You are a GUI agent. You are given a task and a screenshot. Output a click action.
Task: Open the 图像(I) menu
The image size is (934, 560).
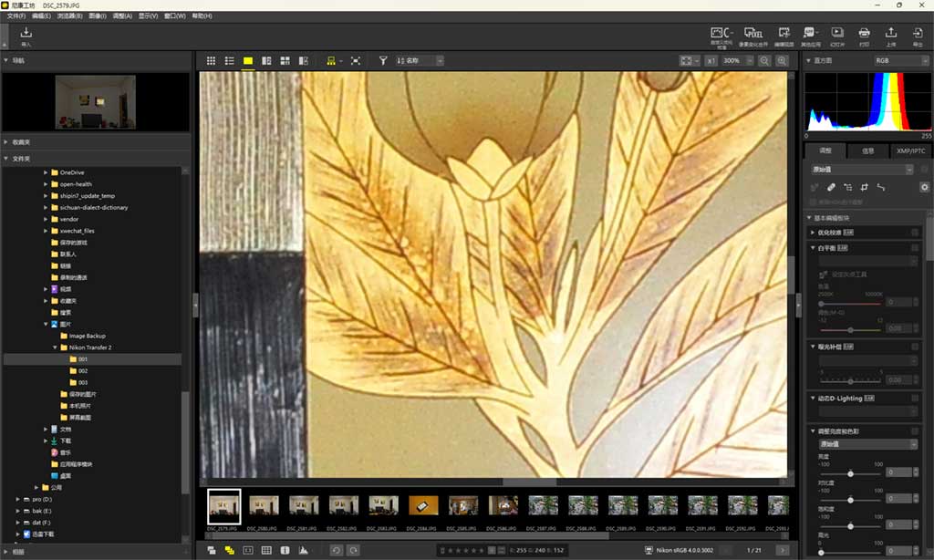[96, 16]
